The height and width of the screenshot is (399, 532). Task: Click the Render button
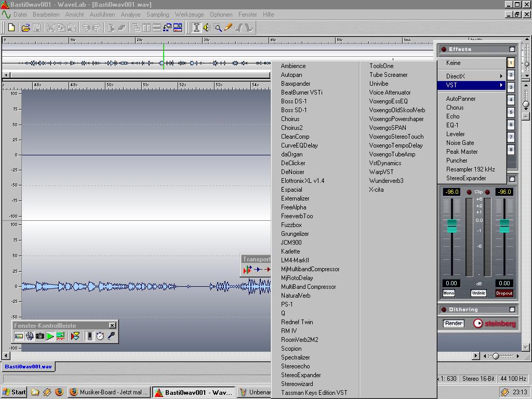[x=453, y=323]
